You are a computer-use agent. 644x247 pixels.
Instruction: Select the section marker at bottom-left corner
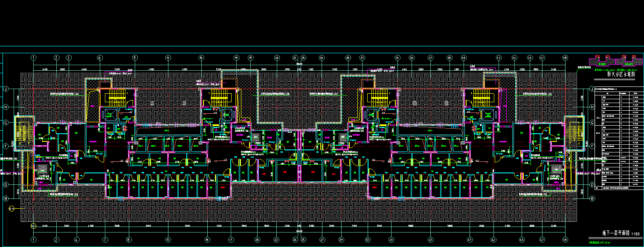tap(12, 208)
